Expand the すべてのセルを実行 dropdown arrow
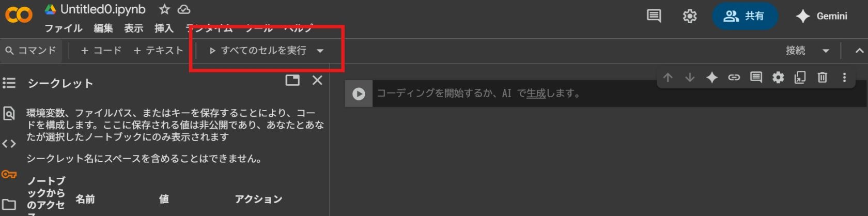Screen dimensions: 868x216 [320, 51]
